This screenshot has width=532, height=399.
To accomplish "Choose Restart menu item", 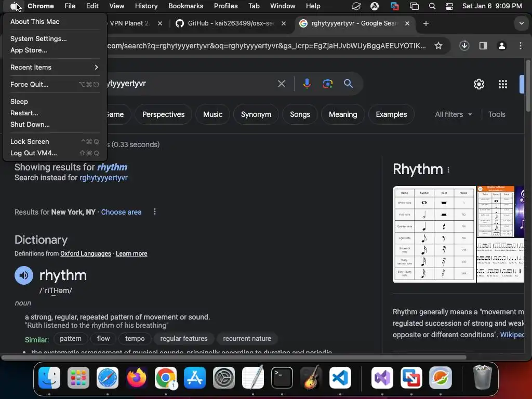I will [x=55, y=113].
